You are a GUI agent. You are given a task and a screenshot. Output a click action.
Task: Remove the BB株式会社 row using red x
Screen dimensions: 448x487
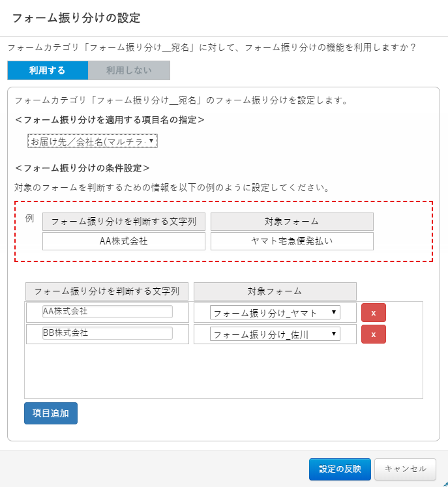[x=374, y=334]
